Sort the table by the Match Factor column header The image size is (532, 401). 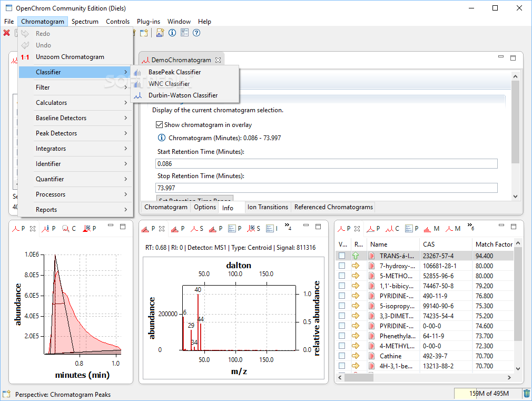click(494, 244)
